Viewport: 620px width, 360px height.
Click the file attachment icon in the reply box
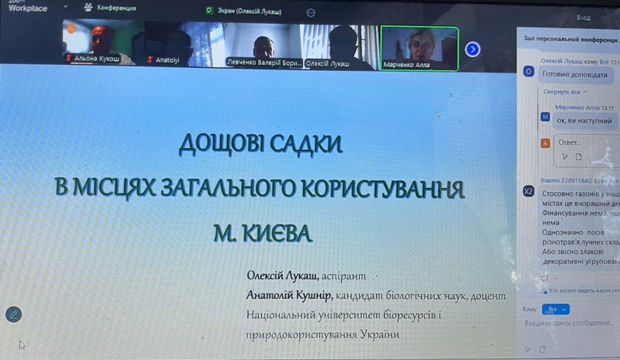click(x=578, y=157)
